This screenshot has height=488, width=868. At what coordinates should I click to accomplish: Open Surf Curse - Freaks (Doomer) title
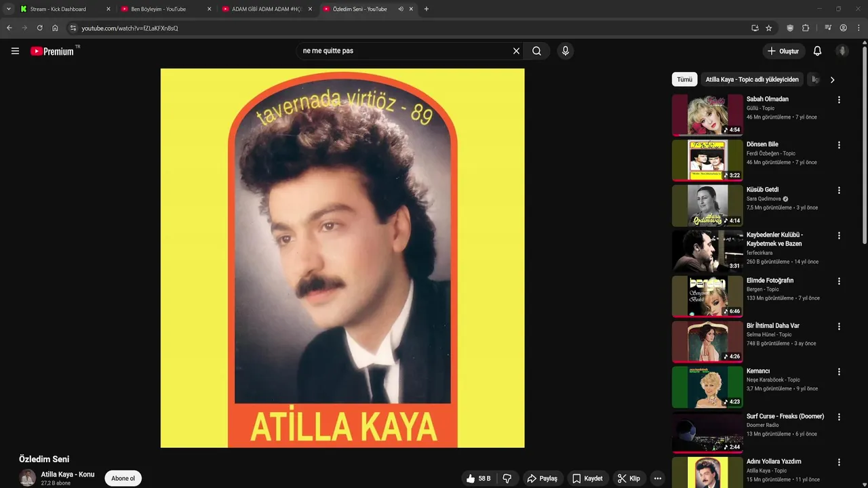click(785, 416)
